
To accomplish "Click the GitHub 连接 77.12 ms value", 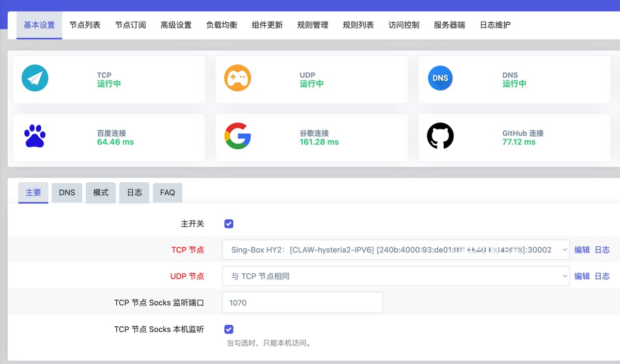I will (519, 142).
